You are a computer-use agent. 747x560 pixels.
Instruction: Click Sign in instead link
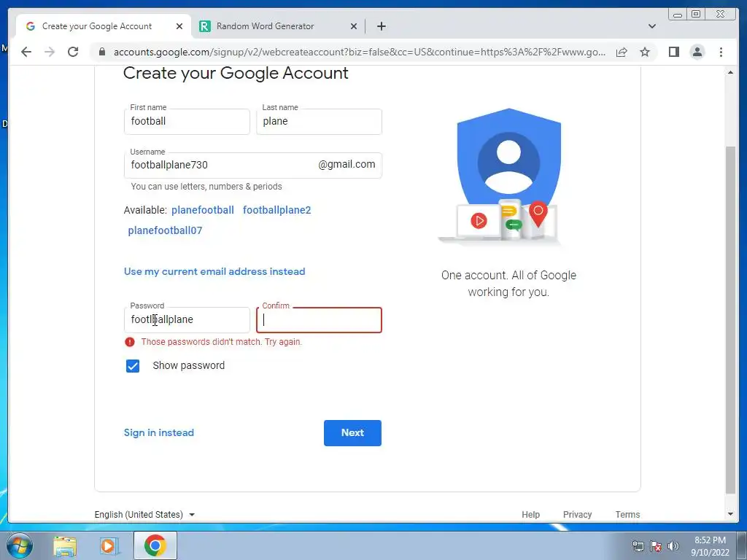coord(158,432)
